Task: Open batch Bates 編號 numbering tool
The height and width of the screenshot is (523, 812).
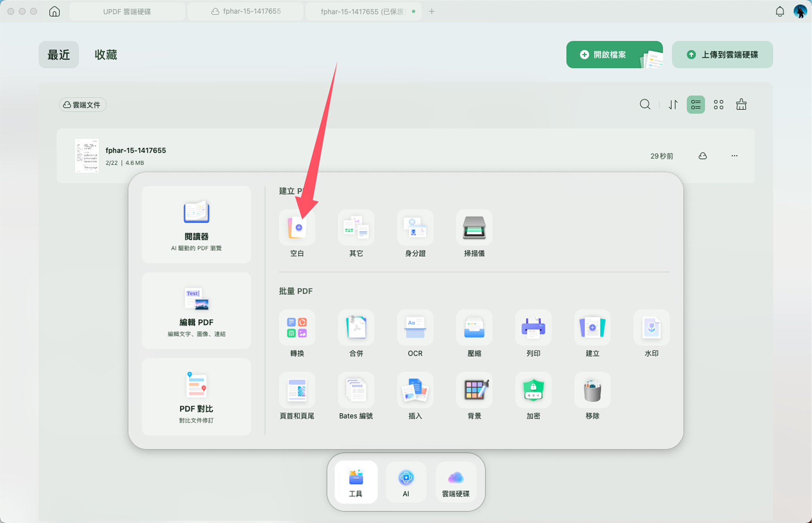Action: (x=356, y=390)
